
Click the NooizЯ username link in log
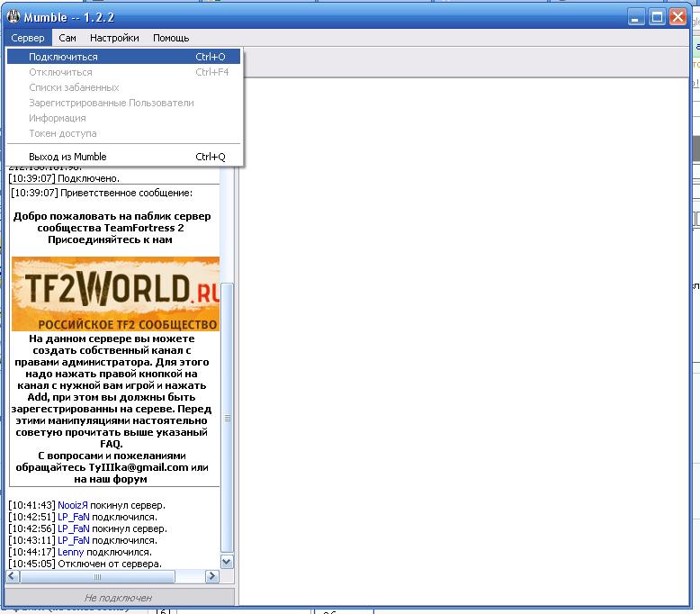click(x=73, y=505)
